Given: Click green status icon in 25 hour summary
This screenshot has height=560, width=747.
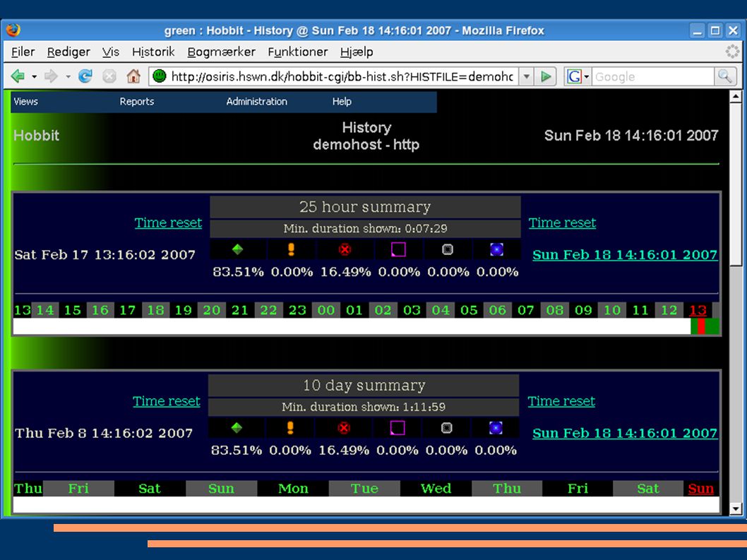Looking at the screenshot, I should [237, 249].
